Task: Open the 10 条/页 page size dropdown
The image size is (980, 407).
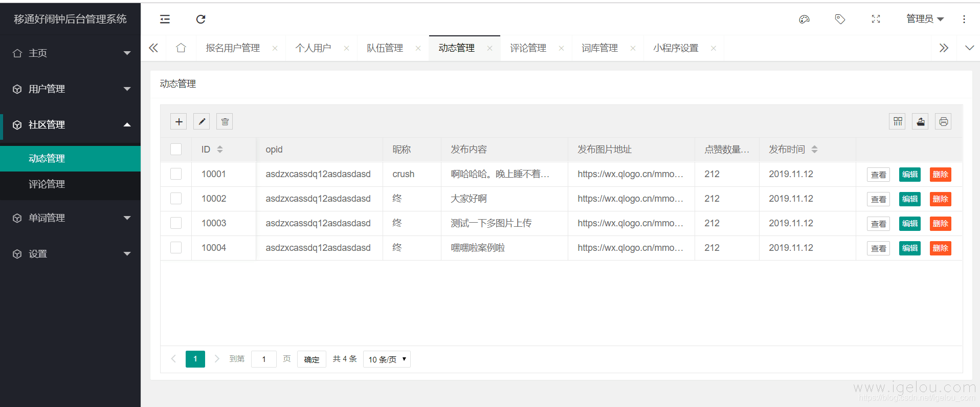Action: pos(387,359)
